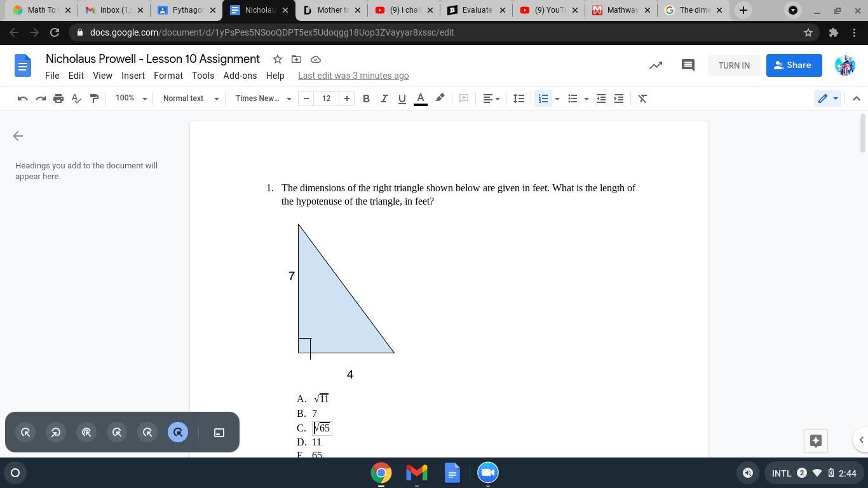Image resolution: width=868 pixels, height=488 pixels.
Task: Click the TURN IN button
Action: (734, 65)
